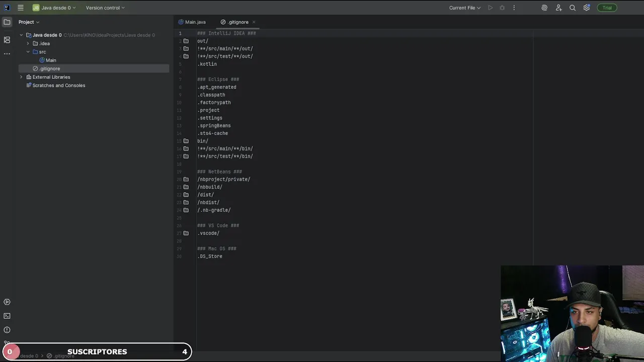This screenshot has height=362, width=644.
Task: Open IDE settings gear icon
Action: (x=587, y=8)
